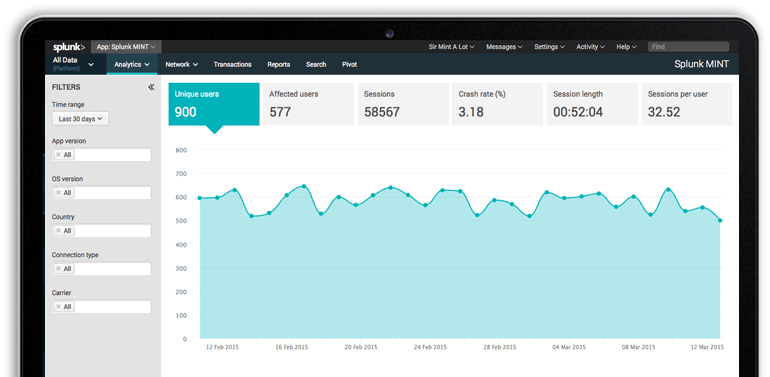Click the Find search field
The image size is (770, 377).
pos(688,47)
